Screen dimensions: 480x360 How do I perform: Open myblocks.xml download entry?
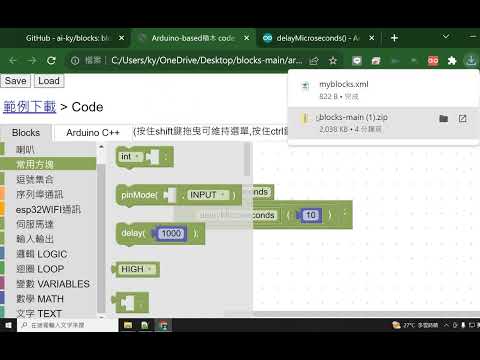point(383,90)
